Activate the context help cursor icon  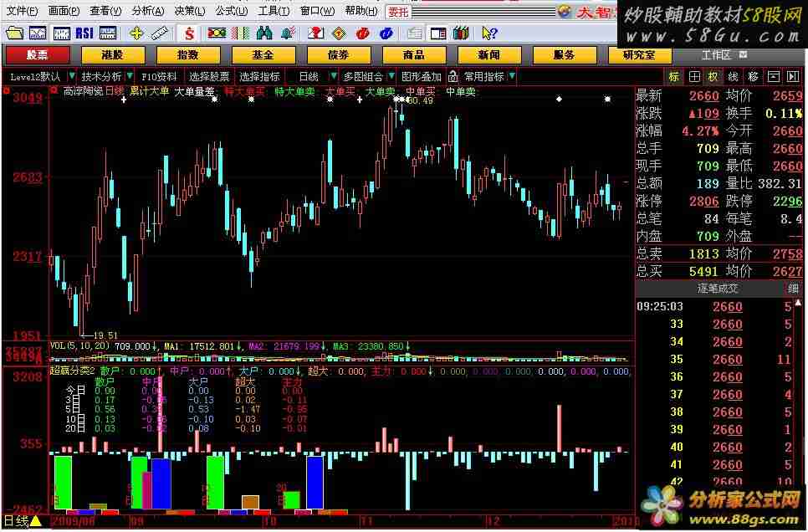coord(488,33)
